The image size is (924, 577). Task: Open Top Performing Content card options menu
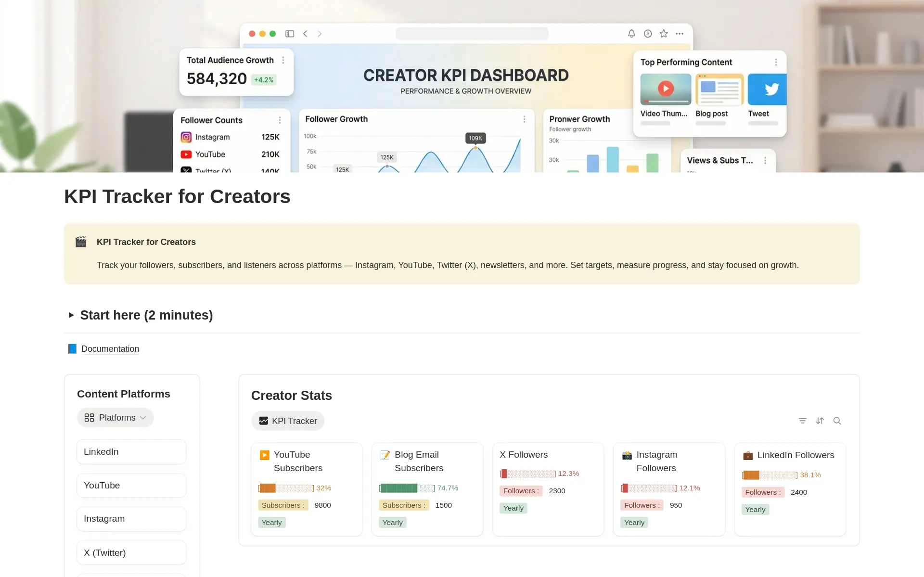[776, 62]
